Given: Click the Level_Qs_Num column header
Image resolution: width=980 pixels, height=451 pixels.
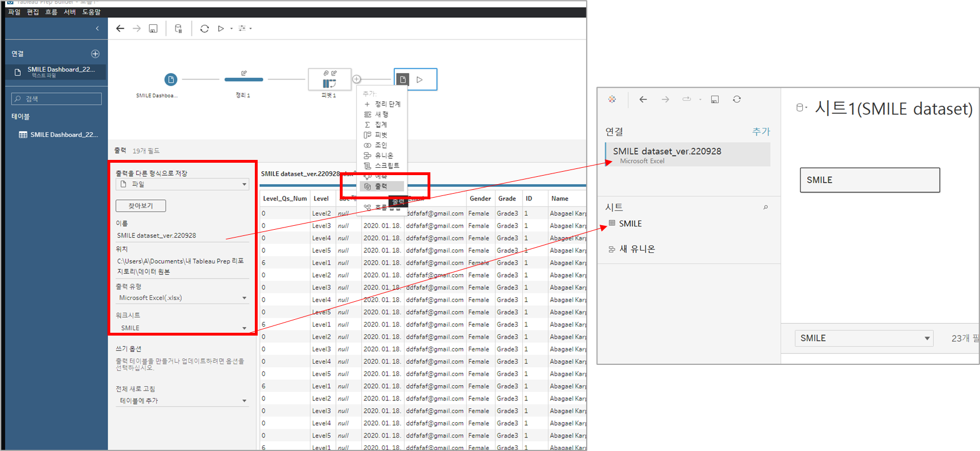Looking at the screenshot, I should 285,199.
